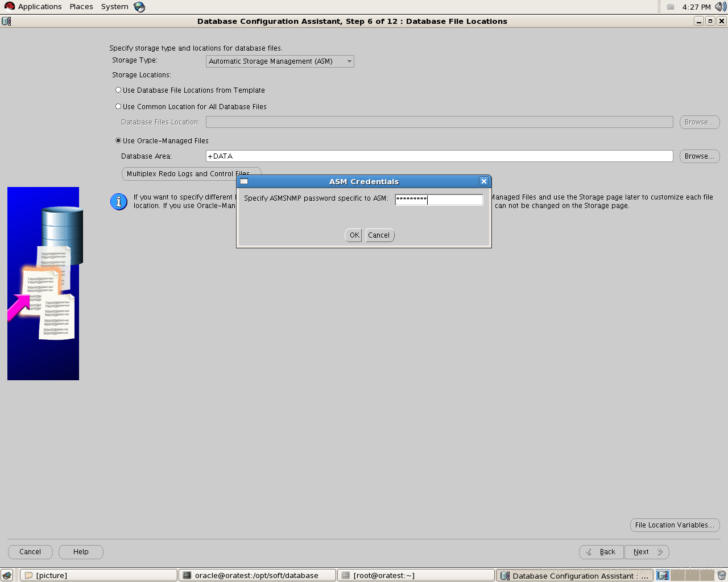Open window menu icon of Database Configuration Assistant
This screenshot has width=728, height=582.
pos(6,21)
